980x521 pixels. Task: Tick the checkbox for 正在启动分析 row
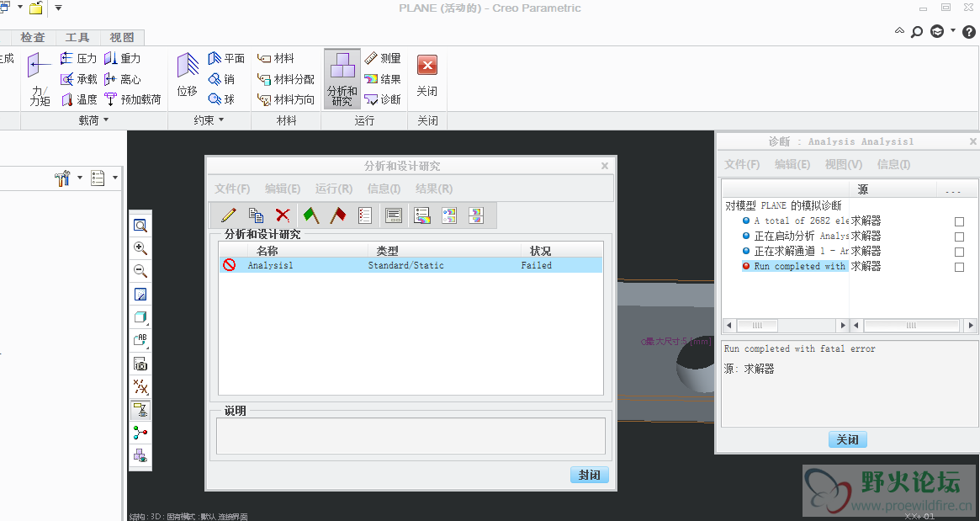pyautogui.click(x=959, y=237)
